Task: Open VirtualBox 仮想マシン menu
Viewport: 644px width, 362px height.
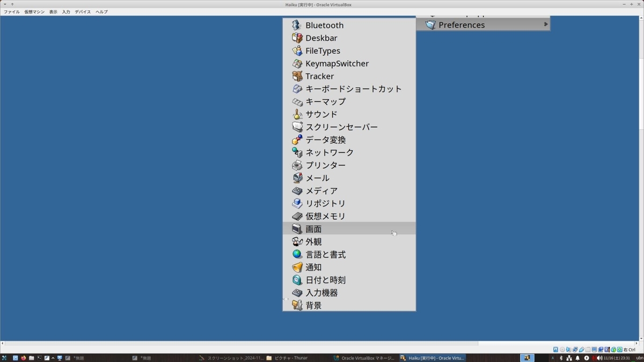Action: (34, 12)
